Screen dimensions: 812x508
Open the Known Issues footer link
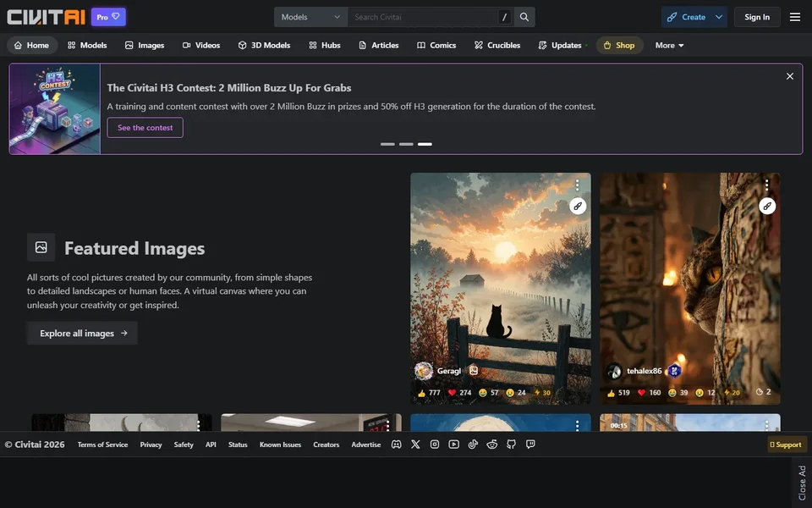pos(280,444)
